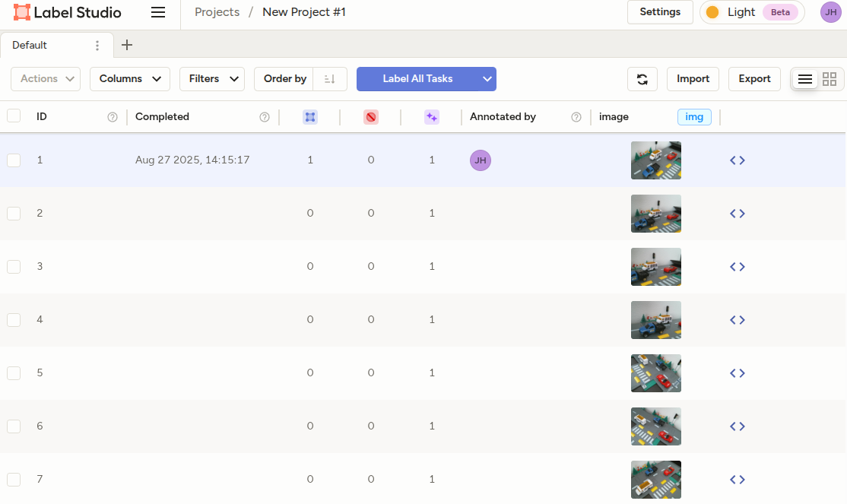
Task: Show task source for task 1
Action: 737,160
